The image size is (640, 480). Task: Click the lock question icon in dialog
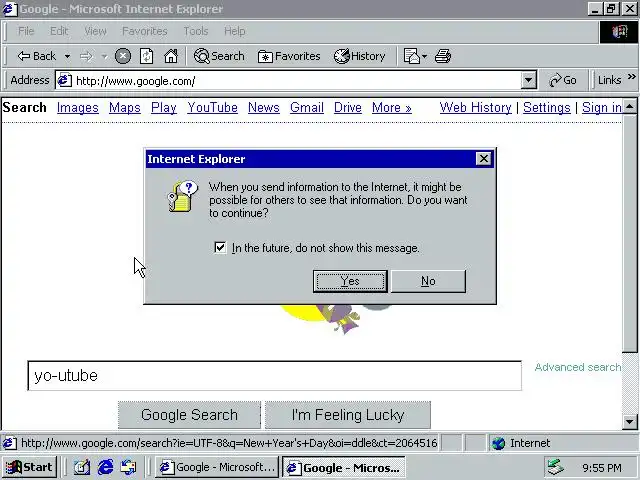(x=182, y=197)
